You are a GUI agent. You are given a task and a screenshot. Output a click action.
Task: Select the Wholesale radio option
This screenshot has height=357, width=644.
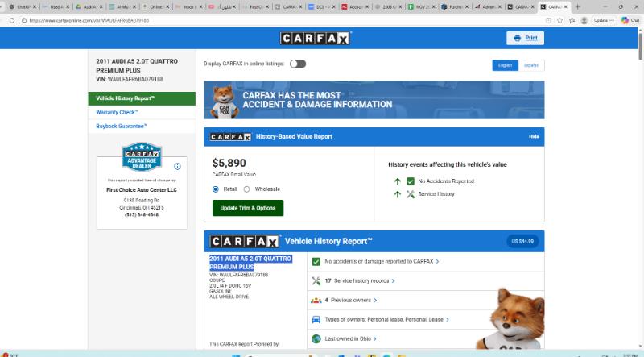(x=248, y=189)
